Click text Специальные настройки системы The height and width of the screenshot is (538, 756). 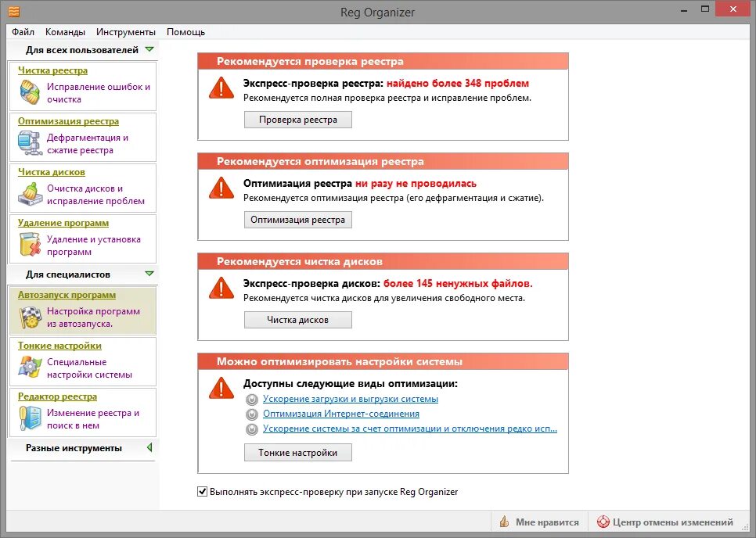90,368
